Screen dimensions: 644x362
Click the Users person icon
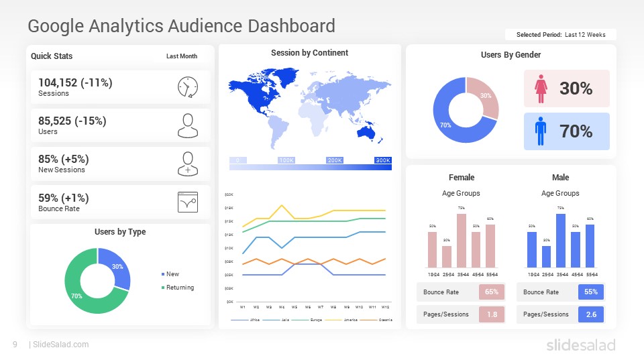(188, 125)
